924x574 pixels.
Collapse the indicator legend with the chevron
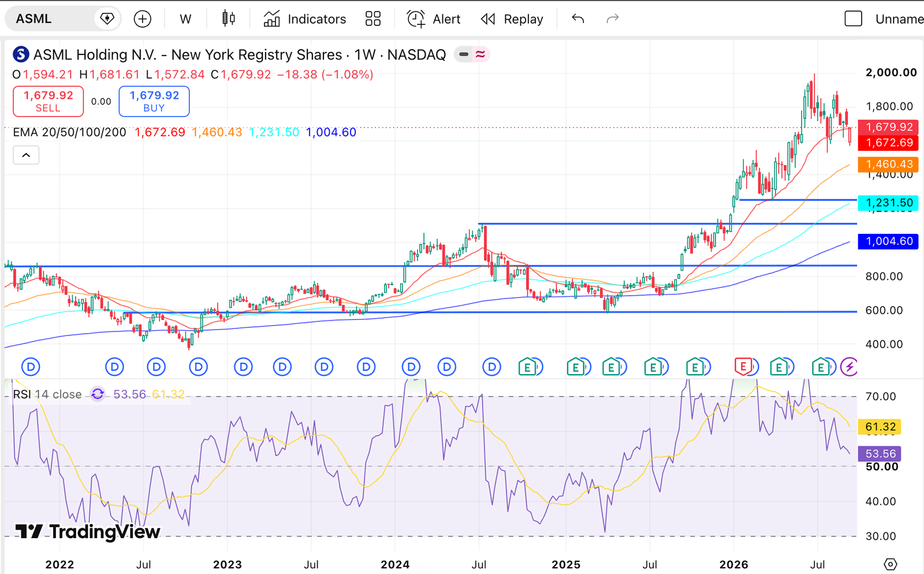click(x=26, y=155)
